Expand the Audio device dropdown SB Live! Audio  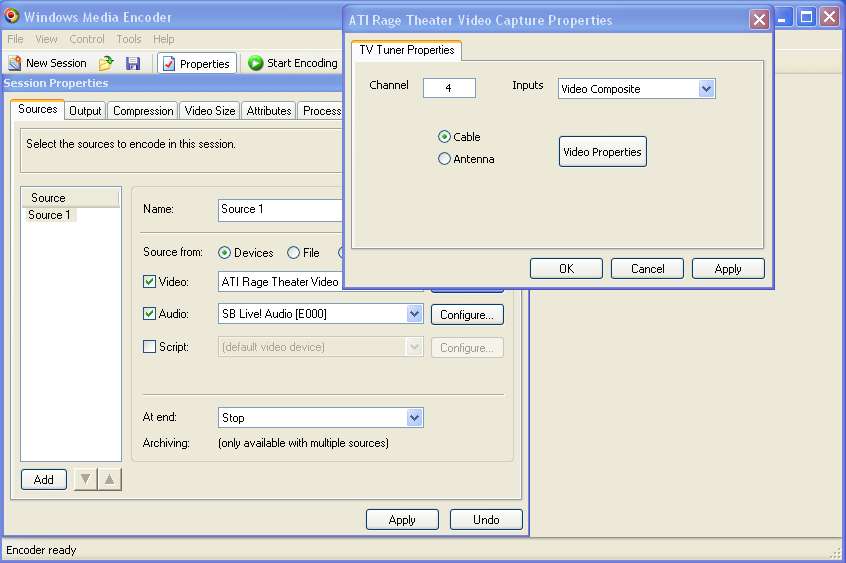pyautogui.click(x=414, y=314)
